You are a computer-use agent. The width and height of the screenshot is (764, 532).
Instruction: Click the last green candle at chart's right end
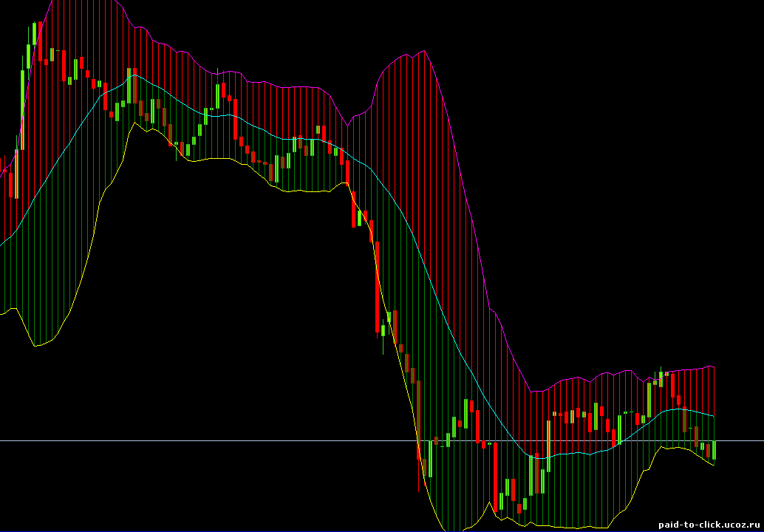pyautogui.click(x=714, y=450)
